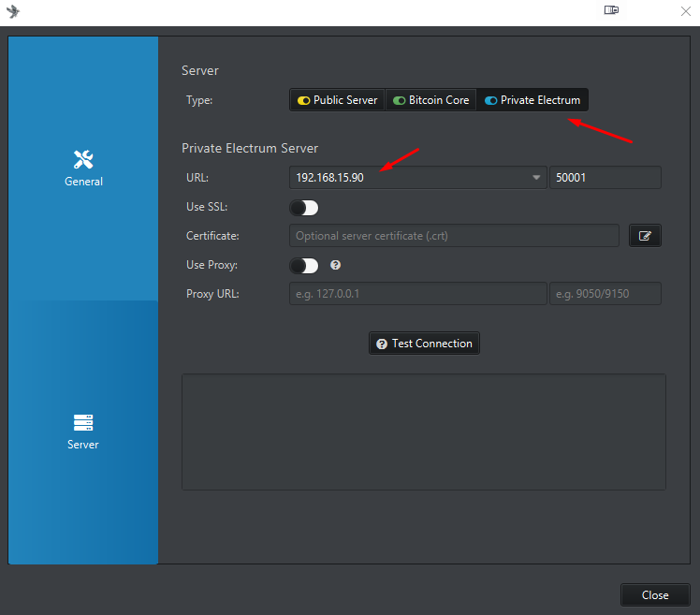Select Bitcoin Core server type
Image resolution: width=700 pixels, height=615 pixels.
(x=430, y=100)
